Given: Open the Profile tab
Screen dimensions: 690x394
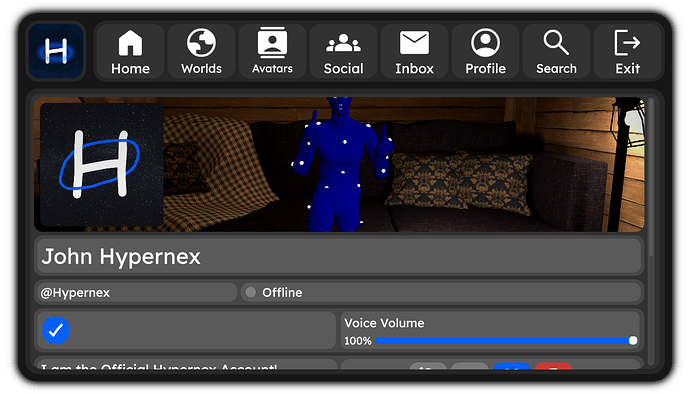Looking at the screenshot, I should (485, 52).
